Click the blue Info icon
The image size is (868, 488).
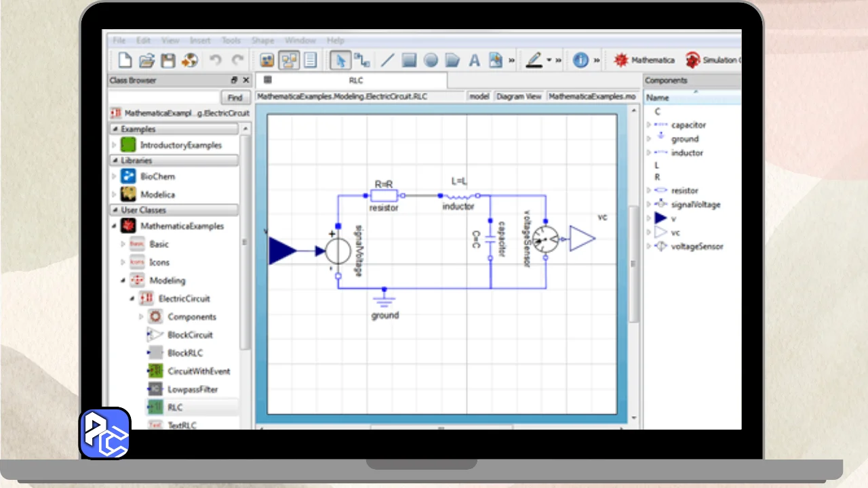[x=580, y=60]
